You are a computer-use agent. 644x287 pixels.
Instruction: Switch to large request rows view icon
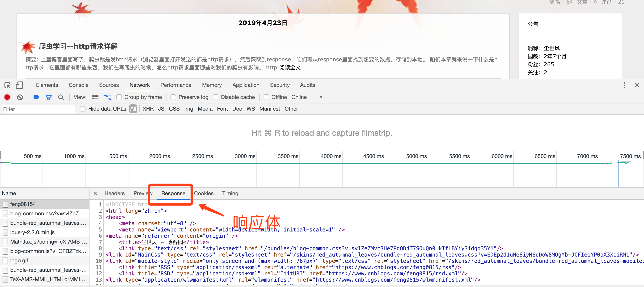(95, 97)
